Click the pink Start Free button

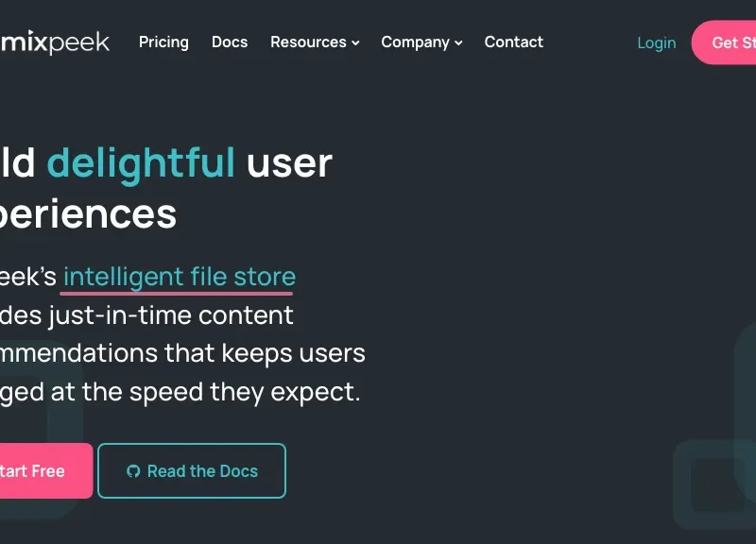click(38, 470)
